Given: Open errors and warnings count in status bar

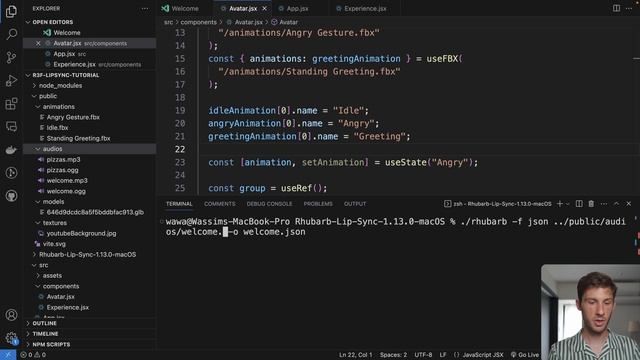Looking at the screenshot, I should pos(33,355).
